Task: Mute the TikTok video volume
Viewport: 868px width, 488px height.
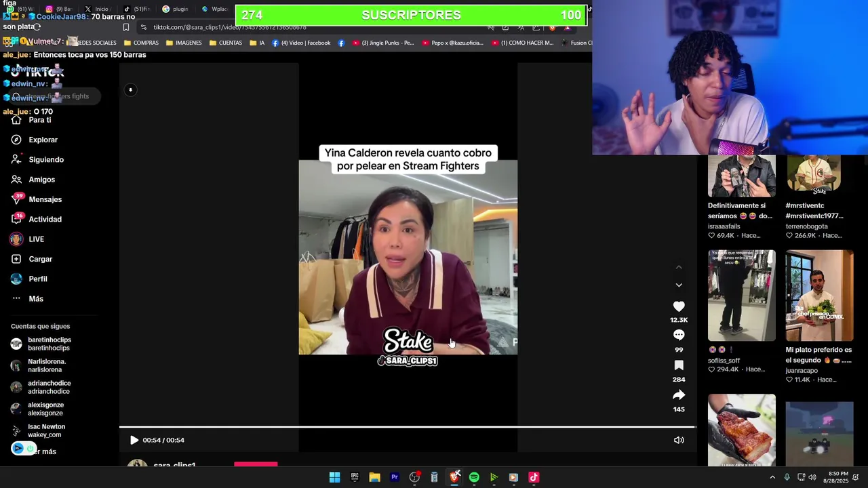Action: point(679,440)
